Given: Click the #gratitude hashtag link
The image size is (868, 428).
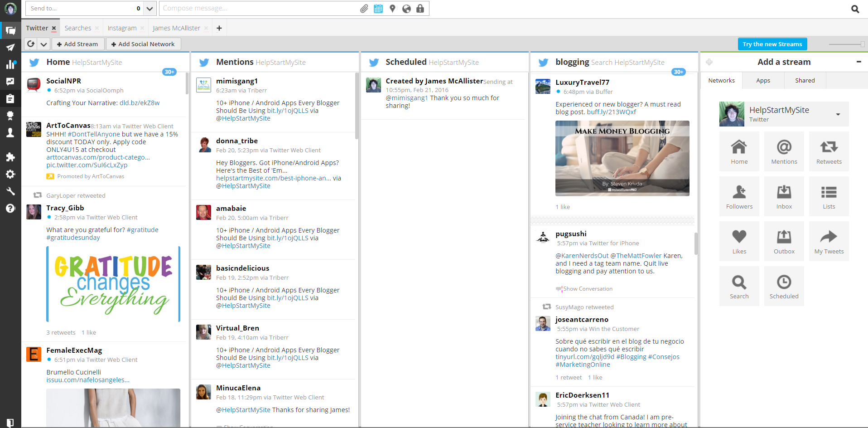Looking at the screenshot, I should click(143, 230).
